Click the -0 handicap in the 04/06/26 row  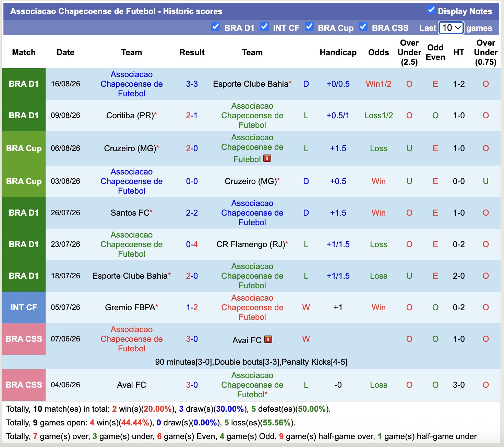338,385
